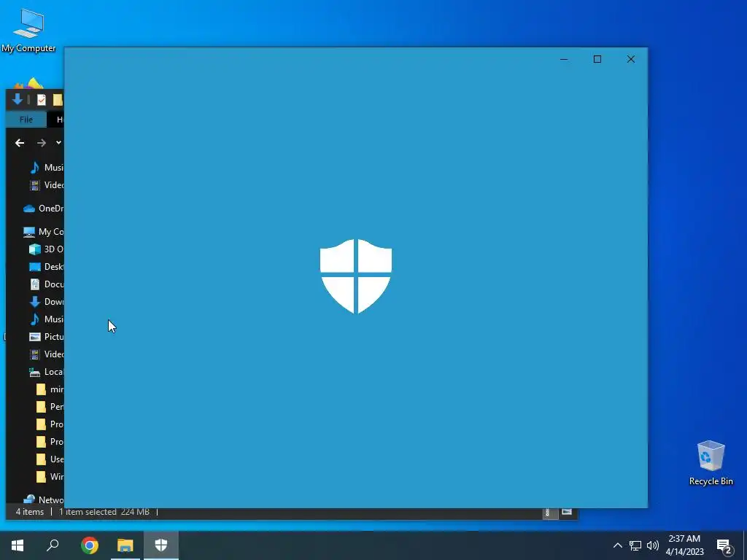The image size is (747, 560).
Task: Open the 'Per' folder under Local Disk
Action: coord(50,407)
